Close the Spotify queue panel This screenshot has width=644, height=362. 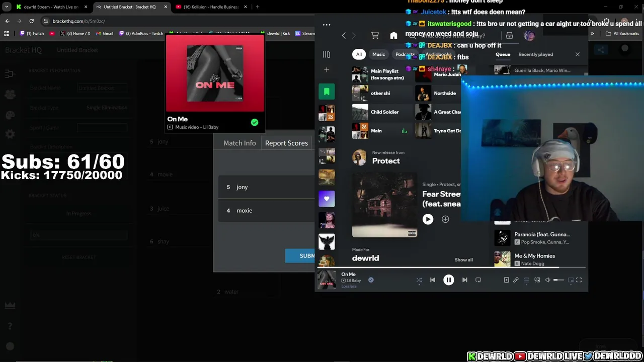578,54
